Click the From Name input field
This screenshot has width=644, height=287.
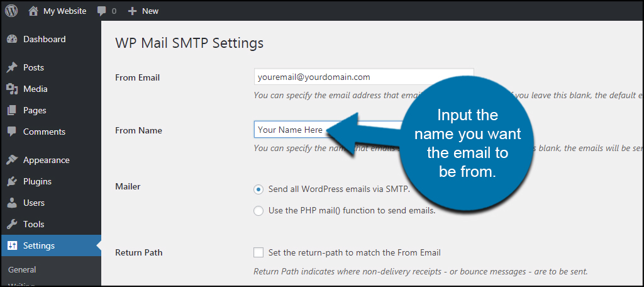(x=364, y=130)
